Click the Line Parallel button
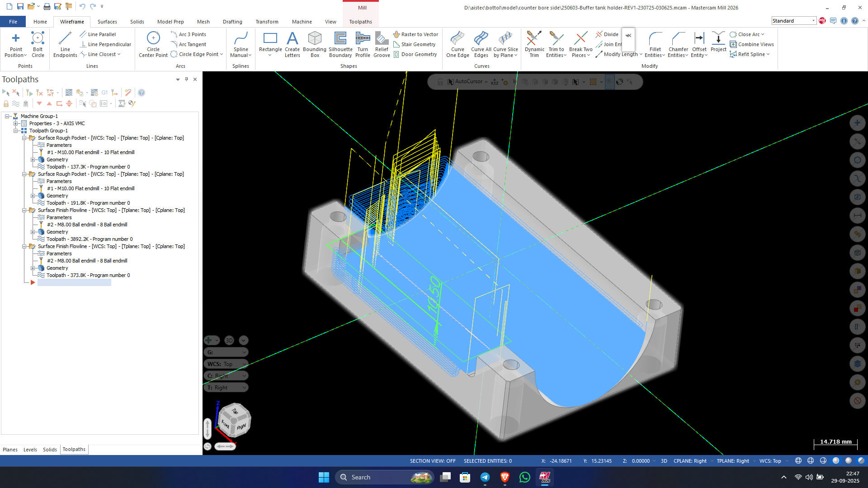Image resolution: width=868 pixels, height=488 pixels. 98,34
